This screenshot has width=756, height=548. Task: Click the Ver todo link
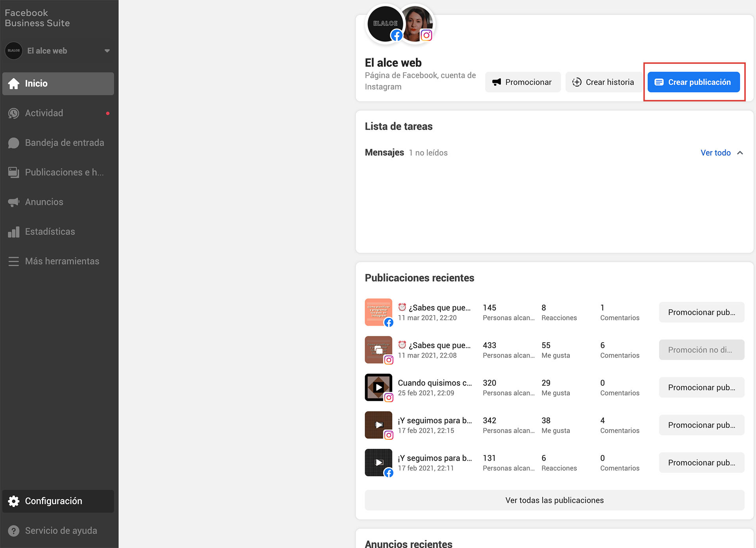tap(715, 153)
